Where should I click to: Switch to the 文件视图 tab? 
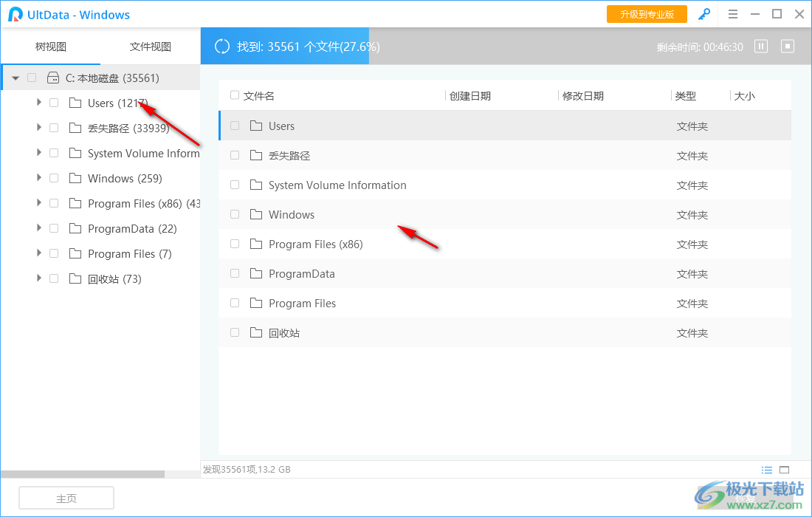[x=150, y=45]
